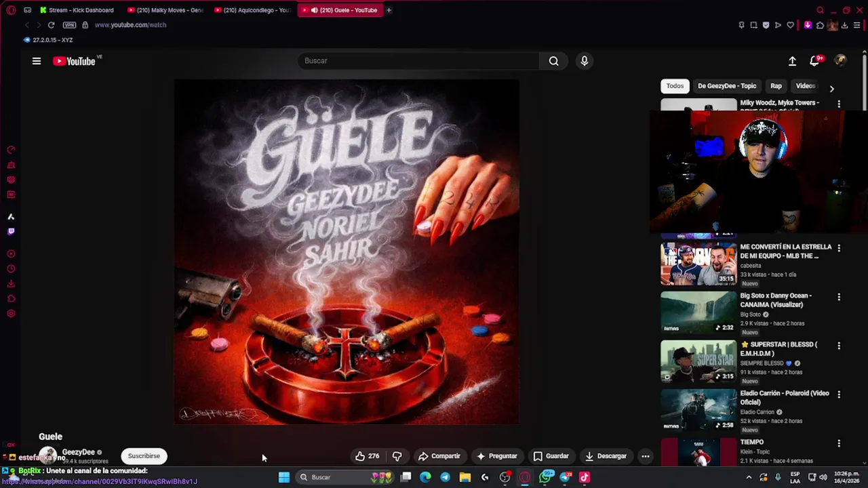Start voice search with microphone icon
868x488 pixels.
(585, 61)
